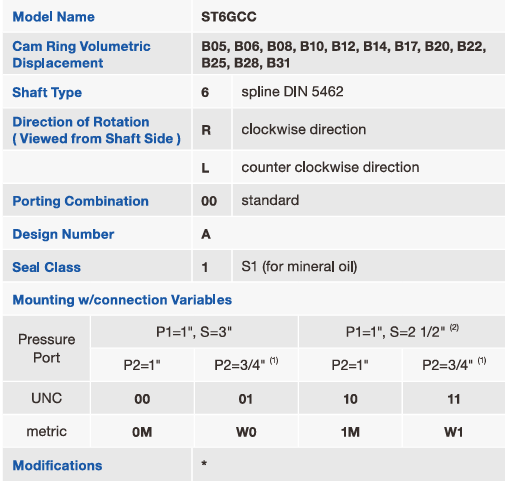
Task: Click the Porting Combination label
Action: pyautogui.click(x=80, y=201)
